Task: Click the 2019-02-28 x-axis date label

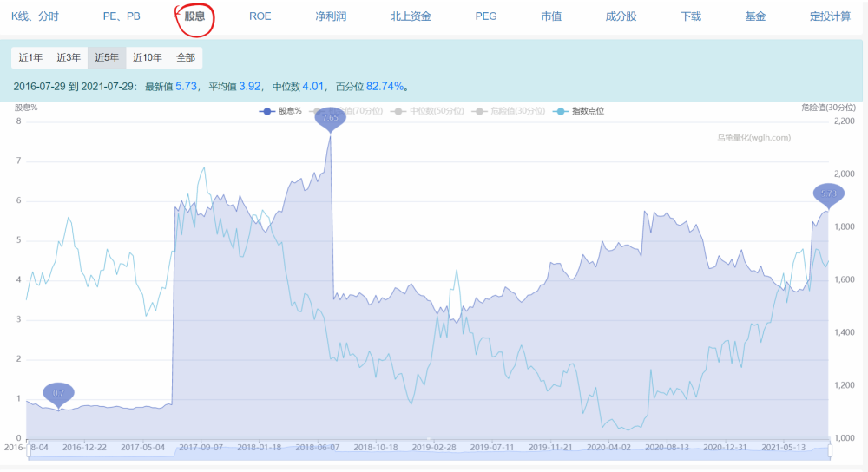Action: pos(434,447)
